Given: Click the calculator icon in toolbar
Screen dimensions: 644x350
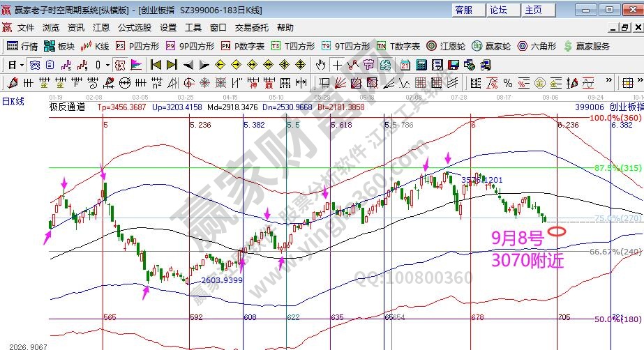Looking at the screenshot, I should coord(421,65).
